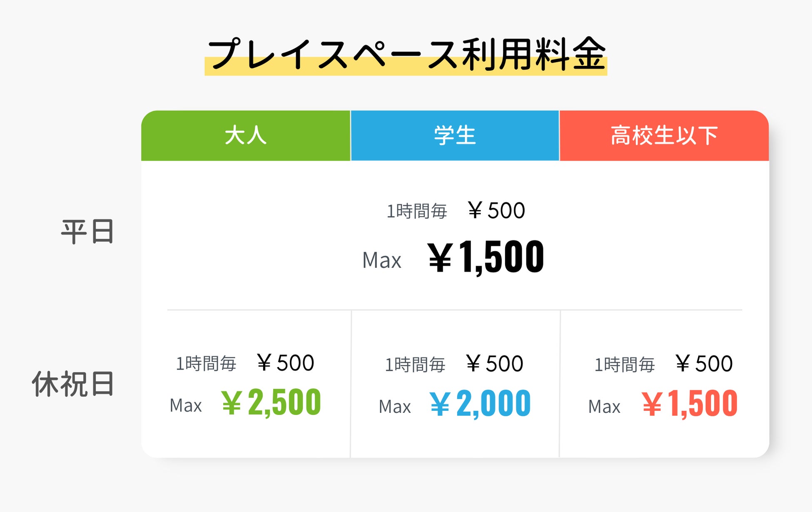Click the high-schooler holiday 1時間毎 label
812x512 pixels.
(x=625, y=365)
